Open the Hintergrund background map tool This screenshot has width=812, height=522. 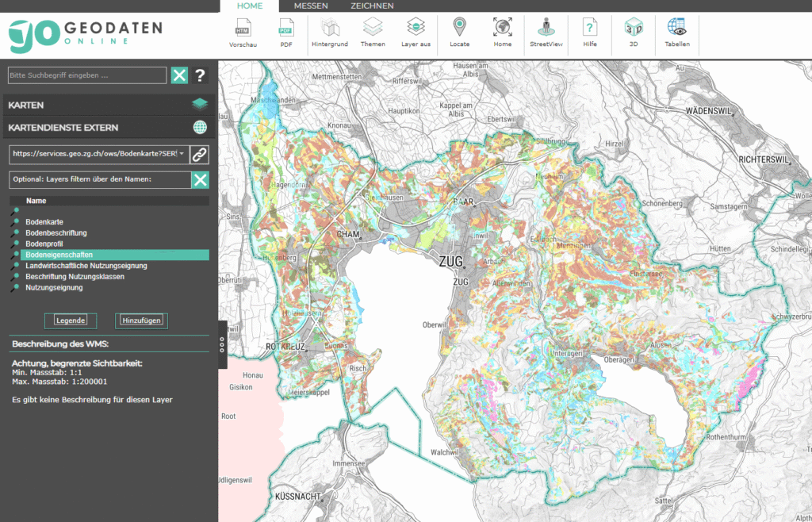click(329, 30)
